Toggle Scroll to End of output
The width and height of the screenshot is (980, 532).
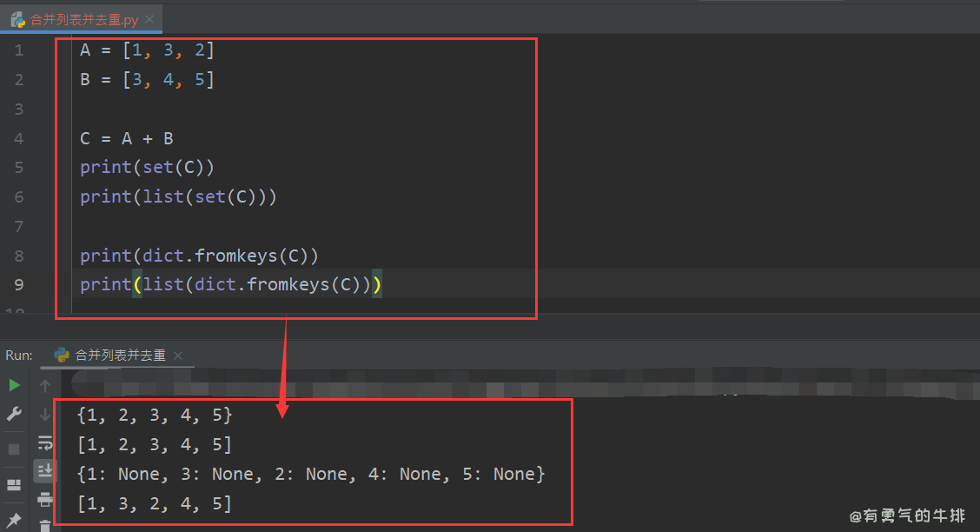[x=44, y=471]
